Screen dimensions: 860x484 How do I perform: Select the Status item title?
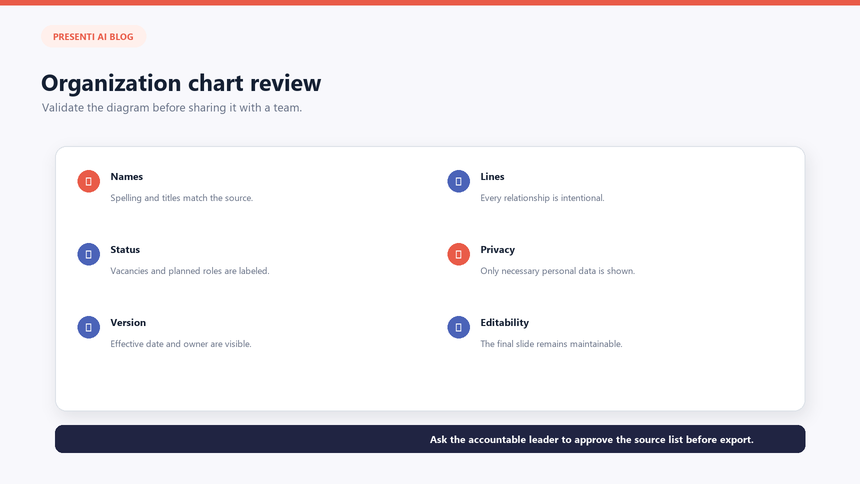point(125,250)
